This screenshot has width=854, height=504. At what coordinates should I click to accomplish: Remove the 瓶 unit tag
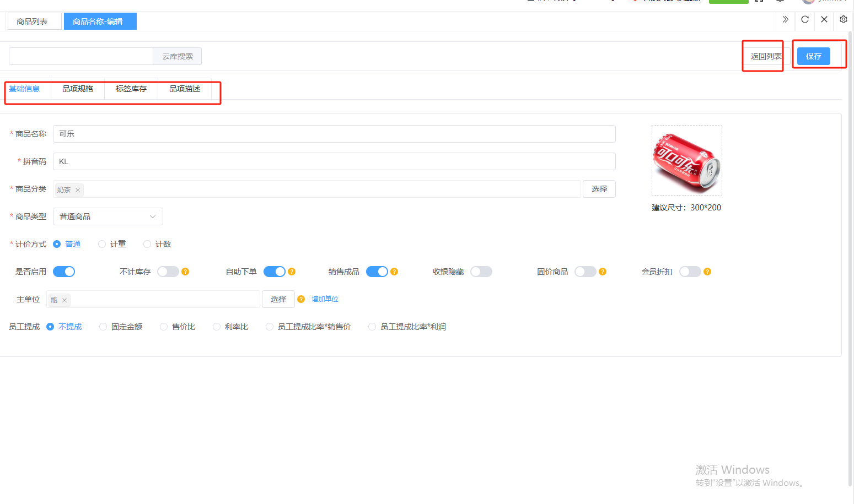(x=65, y=300)
